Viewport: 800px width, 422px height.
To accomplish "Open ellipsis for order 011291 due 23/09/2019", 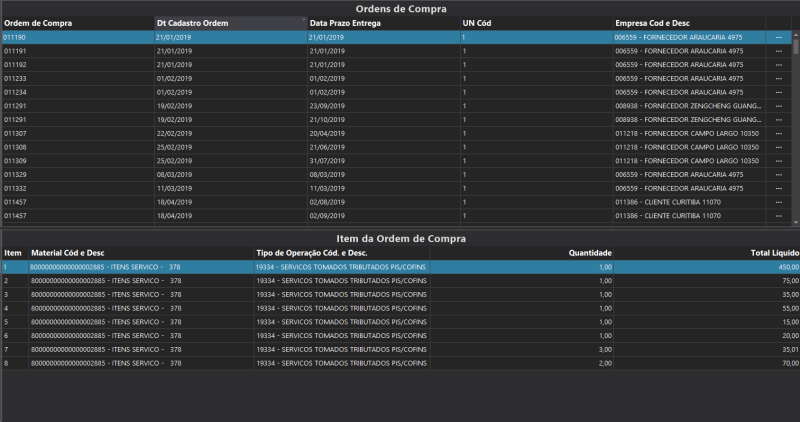I will coord(778,106).
